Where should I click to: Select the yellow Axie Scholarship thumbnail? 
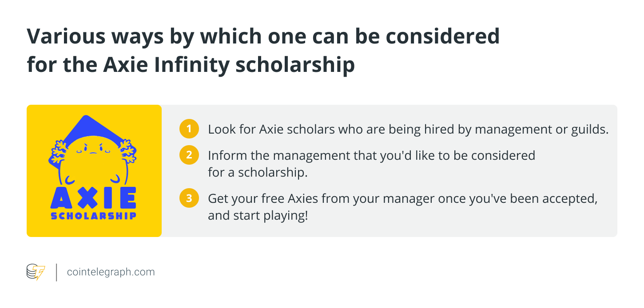pyautogui.click(x=94, y=171)
